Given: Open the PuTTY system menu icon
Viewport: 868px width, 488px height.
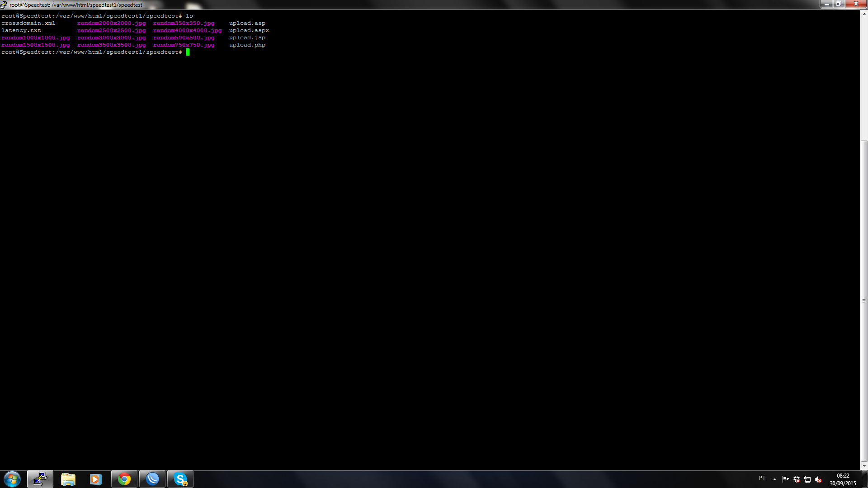Looking at the screenshot, I should (x=4, y=5).
